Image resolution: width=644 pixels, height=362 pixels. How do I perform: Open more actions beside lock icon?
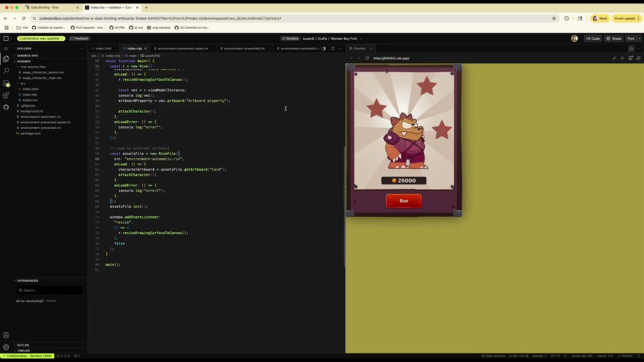(x=639, y=49)
